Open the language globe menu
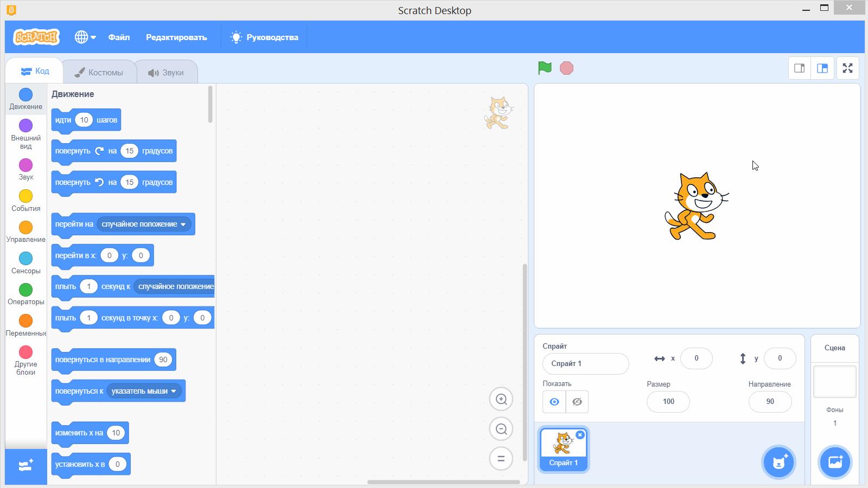Image resolution: width=868 pixels, height=488 pixels. [x=85, y=37]
